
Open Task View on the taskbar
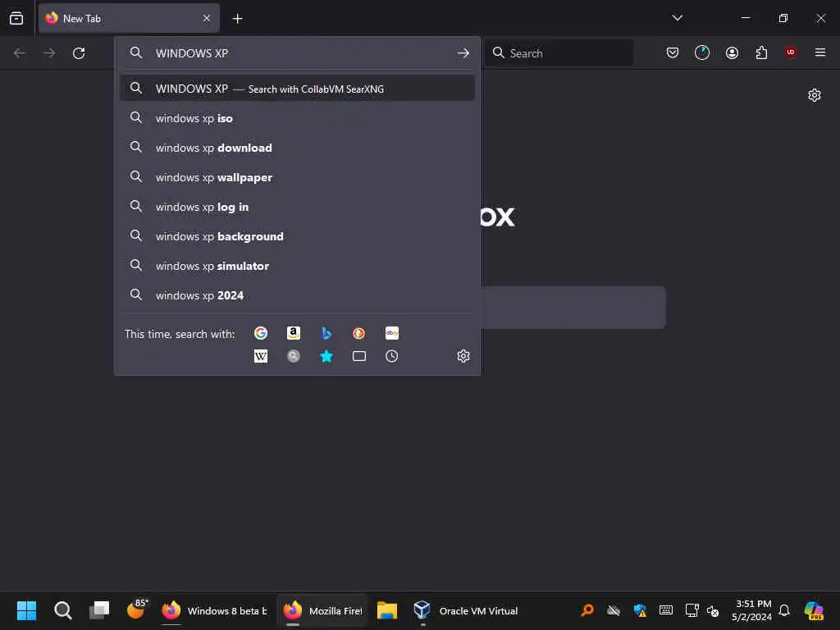coord(99,610)
